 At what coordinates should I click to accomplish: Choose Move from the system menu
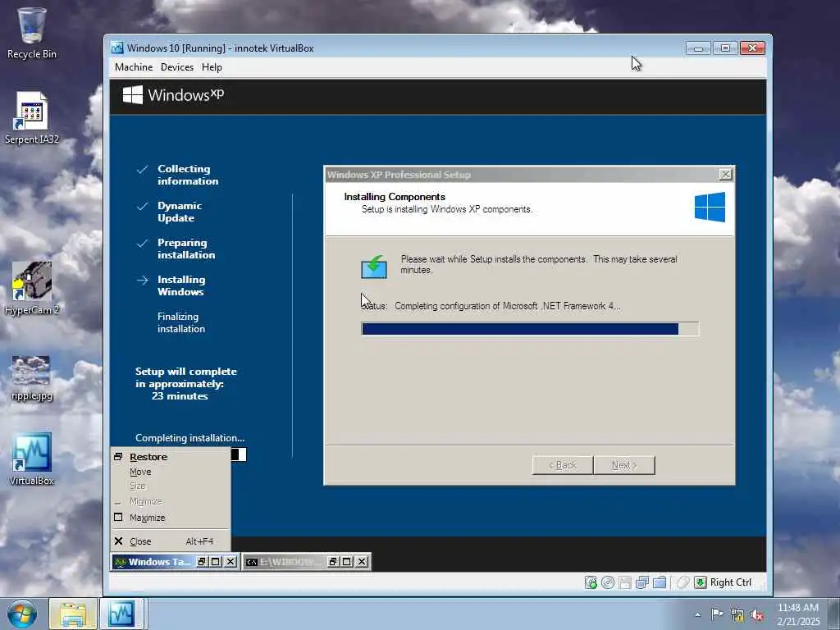point(171,472)
